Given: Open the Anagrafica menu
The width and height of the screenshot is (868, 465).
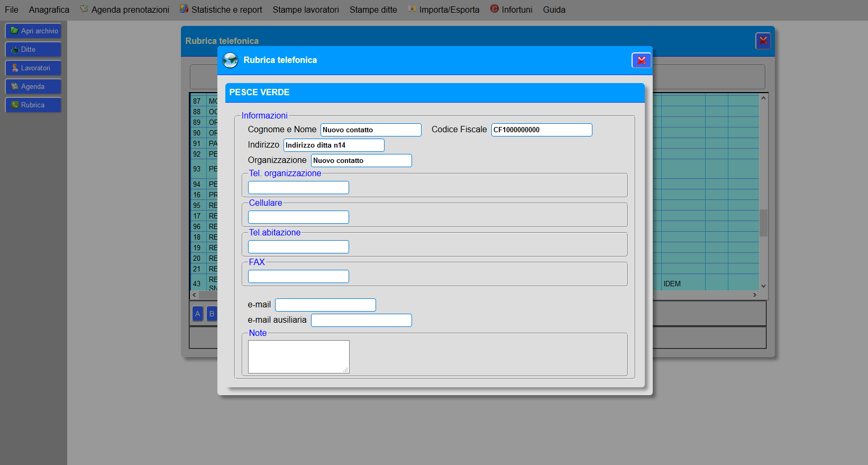Looking at the screenshot, I should pos(49,10).
